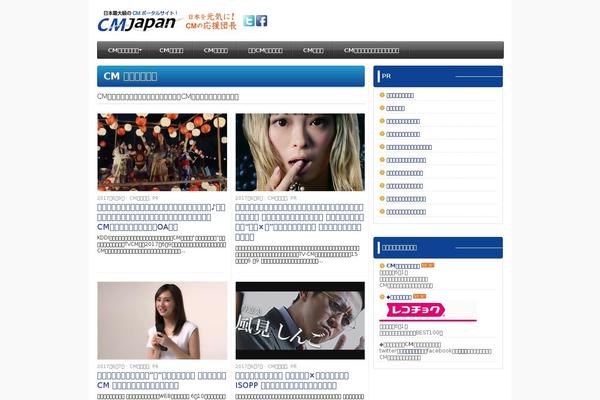Open the last link in the PR list
This screenshot has width=600, height=400.
pyautogui.click(x=406, y=212)
